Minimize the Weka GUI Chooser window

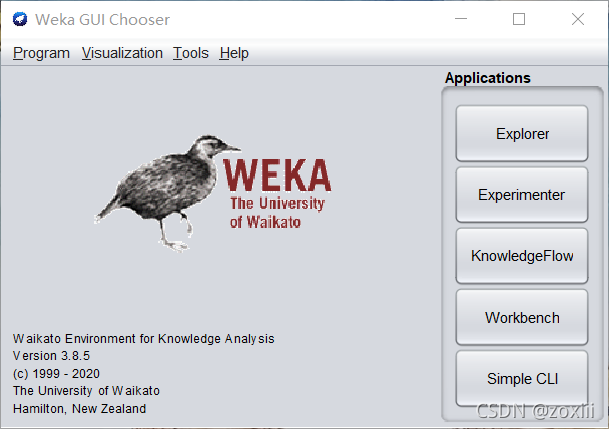pyautogui.click(x=461, y=19)
